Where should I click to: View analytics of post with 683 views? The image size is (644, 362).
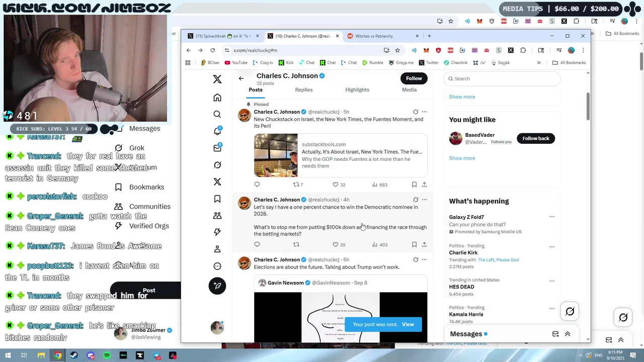(x=379, y=185)
